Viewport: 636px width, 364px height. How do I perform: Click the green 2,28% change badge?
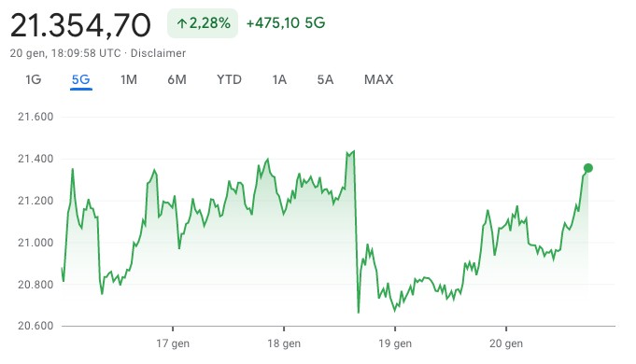[x=203, y=23]
